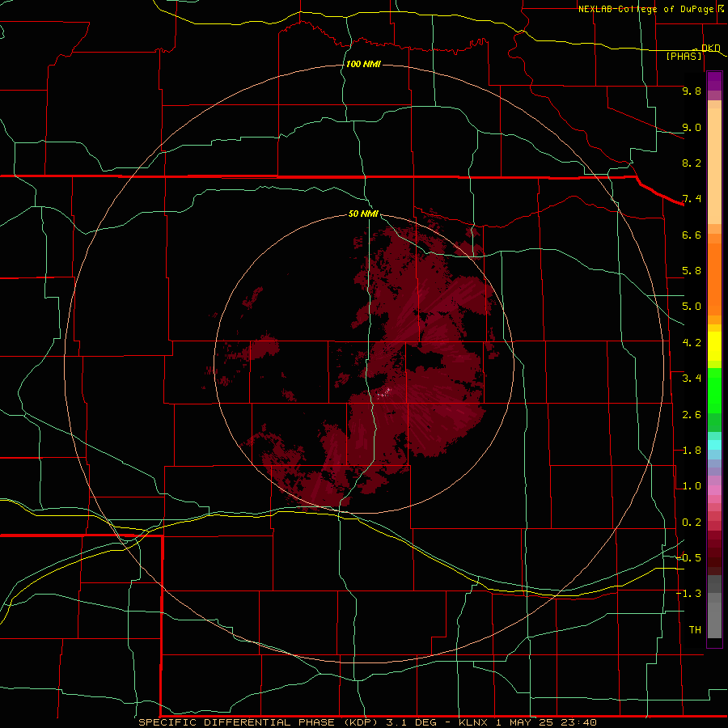Select the 4.2 scale value
728x728 pixels.
pyautogui.click(x=692, y=343)
